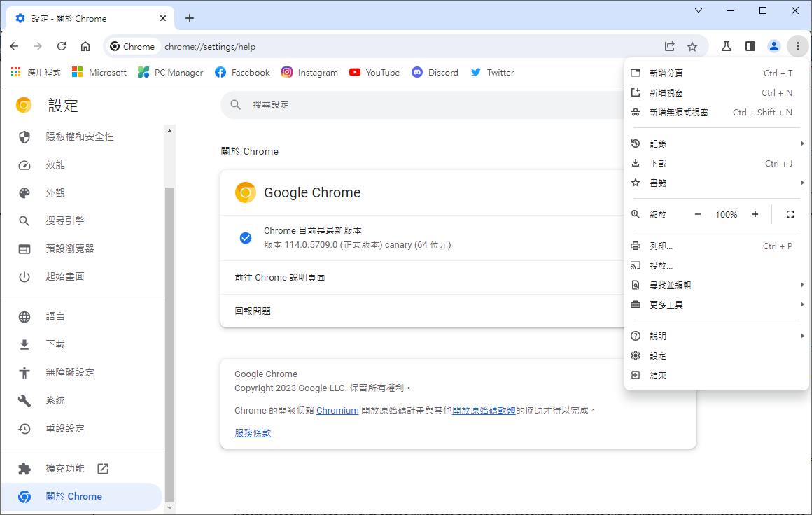
Task: Open the side panel icon in toolbar
Action: point(750,47)
